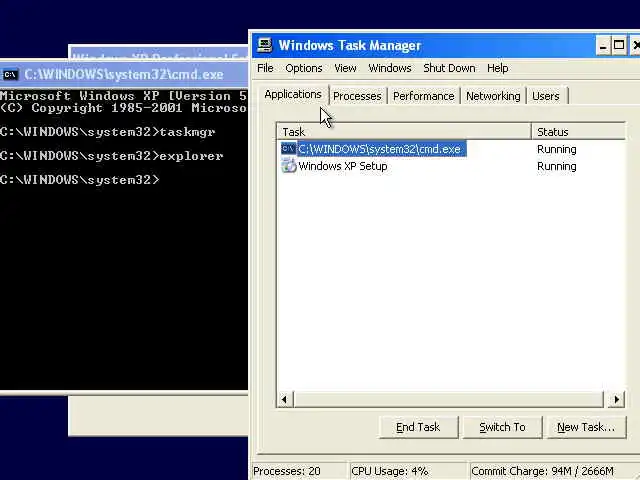The height and width of the screenshot is (480, 640).
Task: Switch to the Users tab
Action: [546, 96]
